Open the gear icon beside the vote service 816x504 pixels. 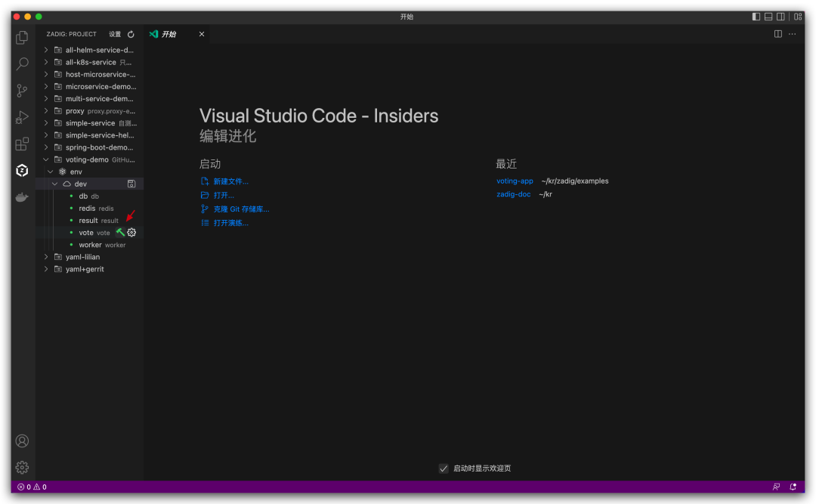pyautogui.click(x=131, y=232)
